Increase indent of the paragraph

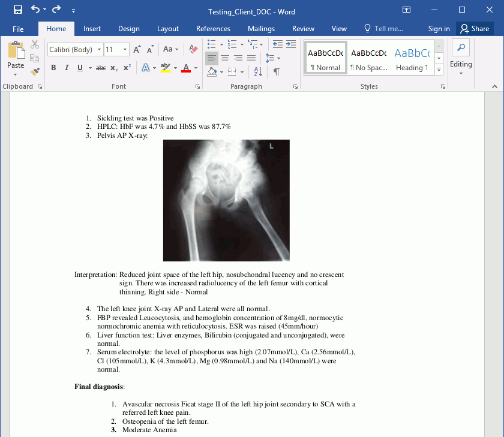tap(291, 44)
